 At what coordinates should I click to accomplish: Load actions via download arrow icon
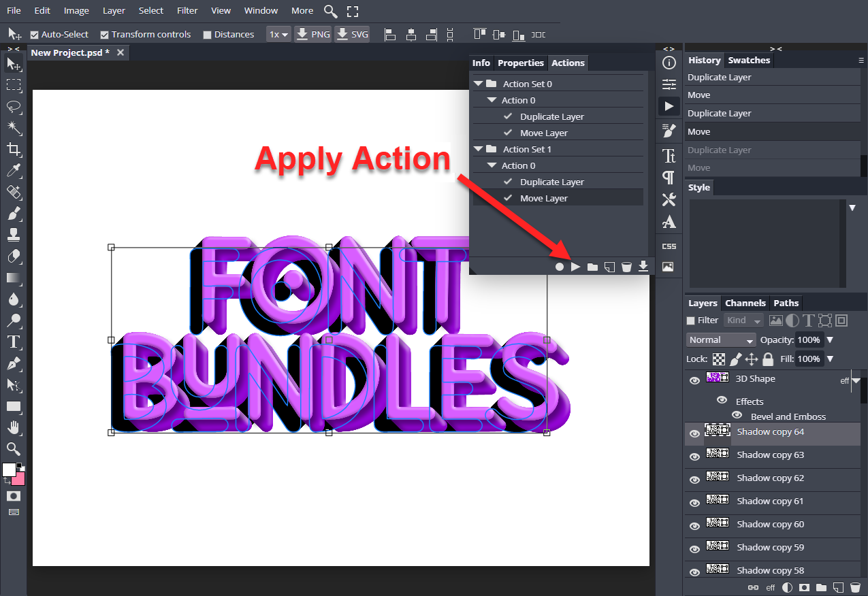pyautogui.click(x=643, y=267)
